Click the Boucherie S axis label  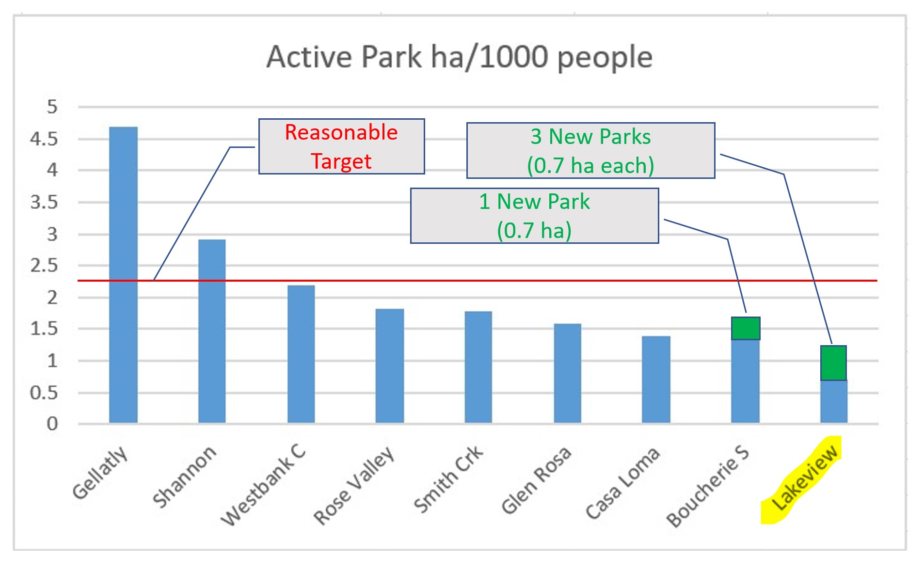tap(708, 486)
